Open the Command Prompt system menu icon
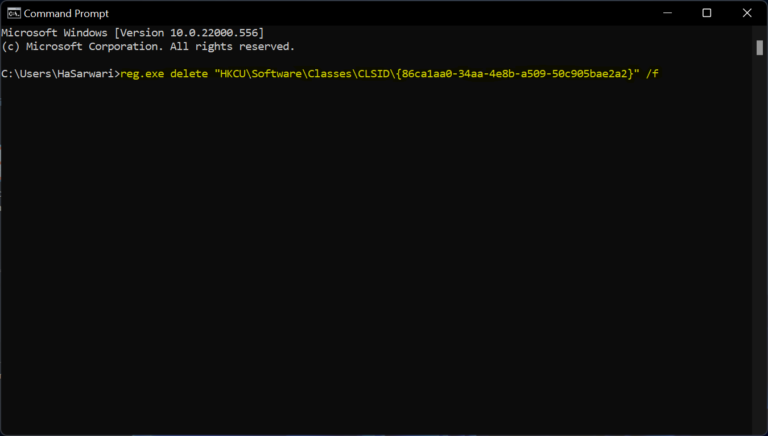 (12, 13)
